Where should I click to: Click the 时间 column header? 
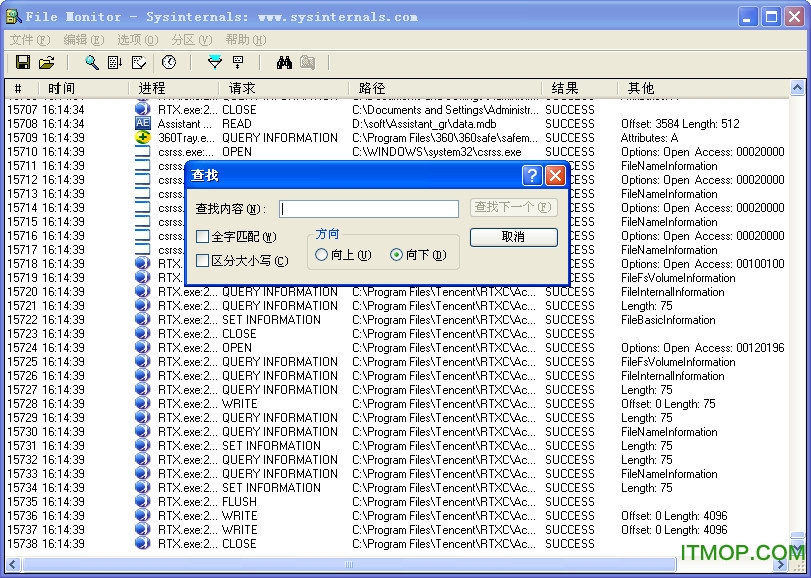pyautogui.click(x=84, y=88)
